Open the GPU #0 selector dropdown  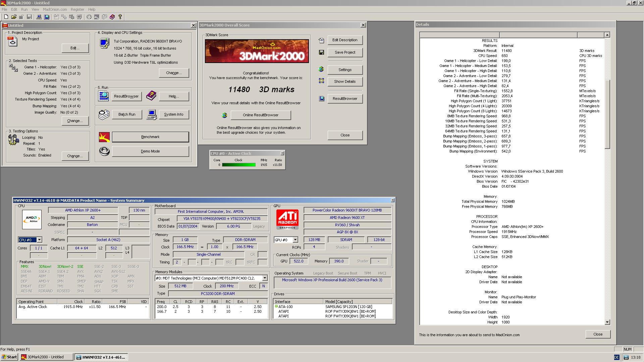pyautogui.click(x=295, y=240)
